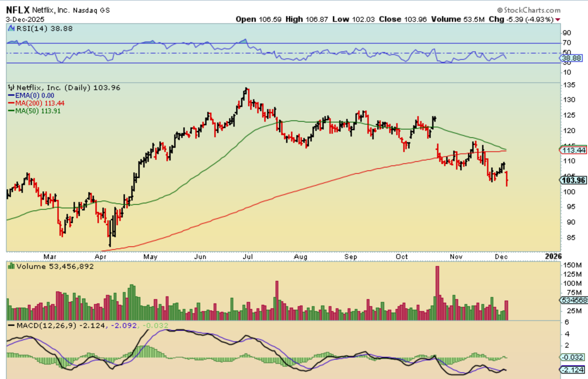Click the Netflix, Inc. (Daily) 103.96 legend
This screenshot has height=379, width=588.
pos(69,88)
